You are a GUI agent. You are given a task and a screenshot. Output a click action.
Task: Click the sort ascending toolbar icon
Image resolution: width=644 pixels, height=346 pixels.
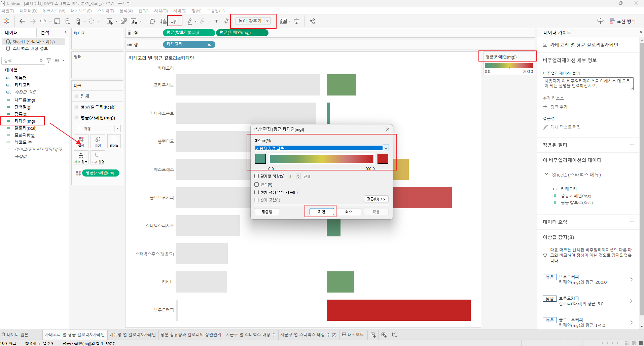163,21
